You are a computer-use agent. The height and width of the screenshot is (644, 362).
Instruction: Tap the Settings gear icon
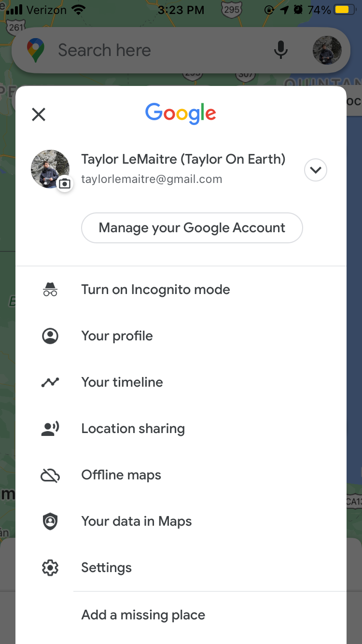(50, 568)
